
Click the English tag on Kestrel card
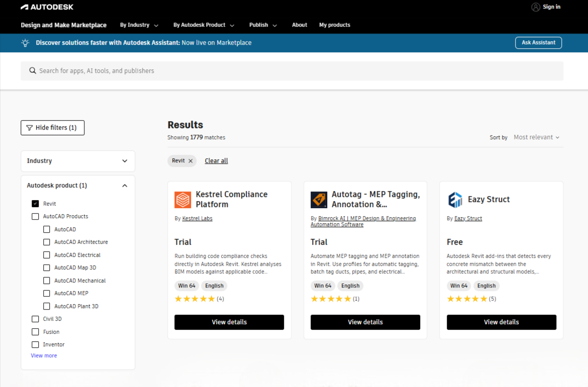click(214, 286)
